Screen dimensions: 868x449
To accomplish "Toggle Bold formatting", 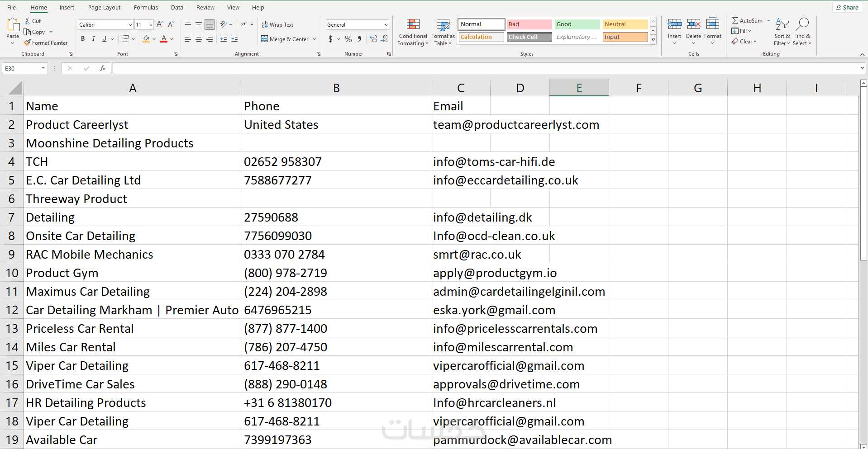I will [x=83, y=39].
